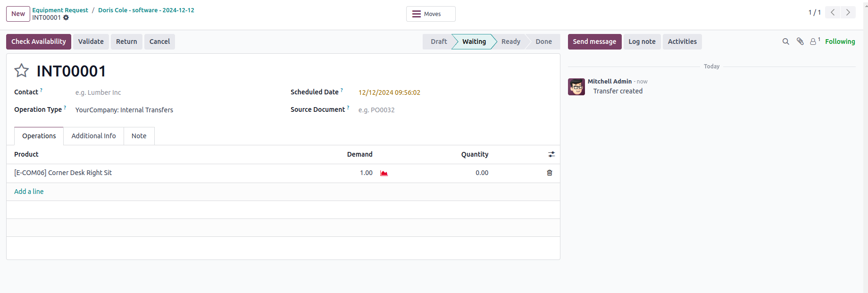
Task: Navigate to Equipment Request breadcrumb
Action: pos(60,10)
